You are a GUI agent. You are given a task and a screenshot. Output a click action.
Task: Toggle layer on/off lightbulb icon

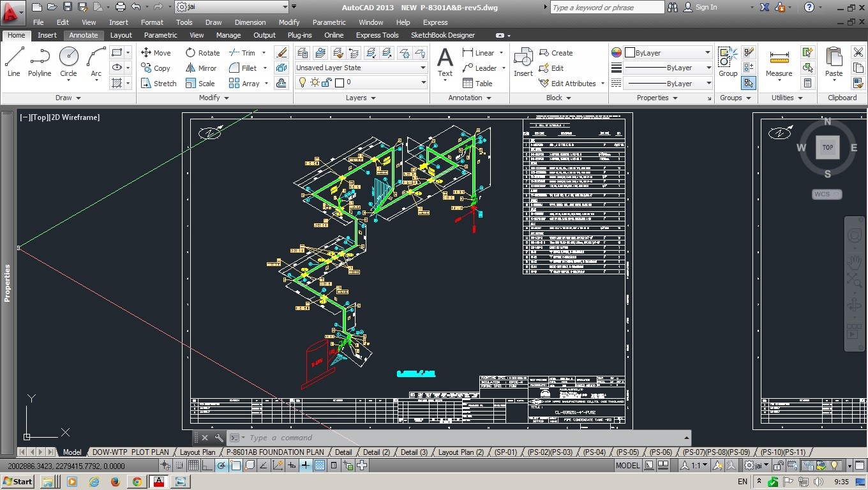pyautogui.click(x=303, y=82)
